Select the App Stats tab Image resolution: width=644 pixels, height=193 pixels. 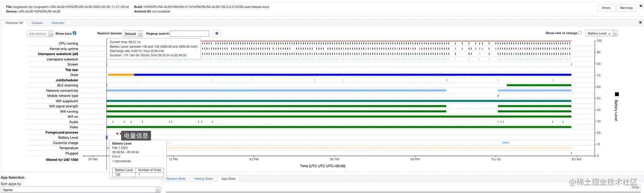coord(228,178)
